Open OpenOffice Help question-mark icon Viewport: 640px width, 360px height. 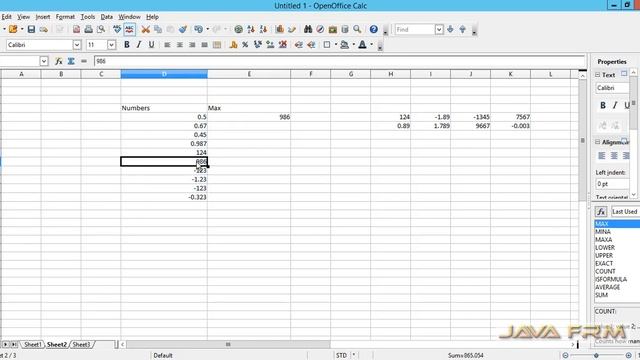373,29
